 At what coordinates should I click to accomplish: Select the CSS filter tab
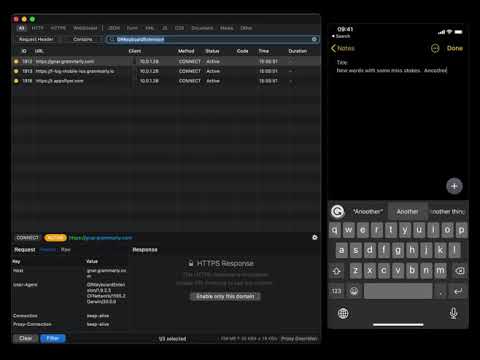click(x=179, y=28)
